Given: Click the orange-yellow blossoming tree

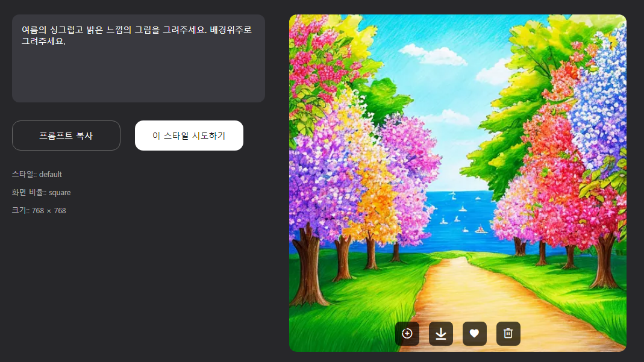Looking at the screenshot, I should click(376, 197).
